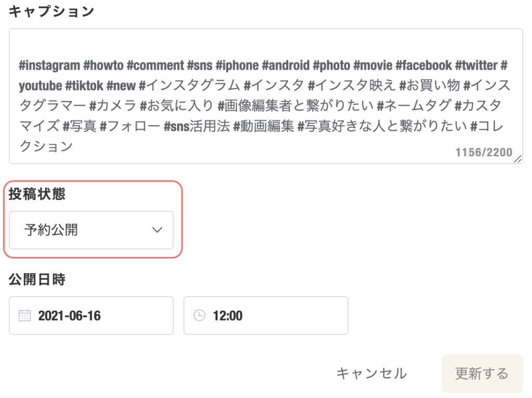
Task: Select the 12:00 time field
Action: 265,315
